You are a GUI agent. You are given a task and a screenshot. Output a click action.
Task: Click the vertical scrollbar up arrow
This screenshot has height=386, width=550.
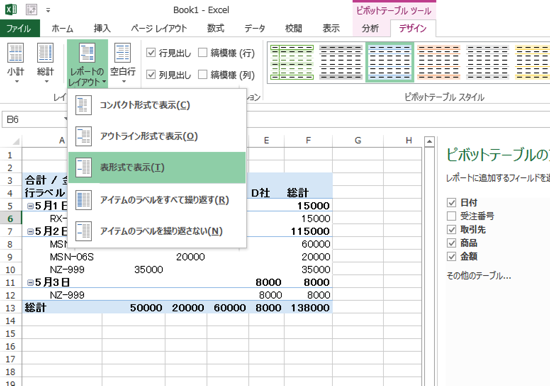(429, 141)
